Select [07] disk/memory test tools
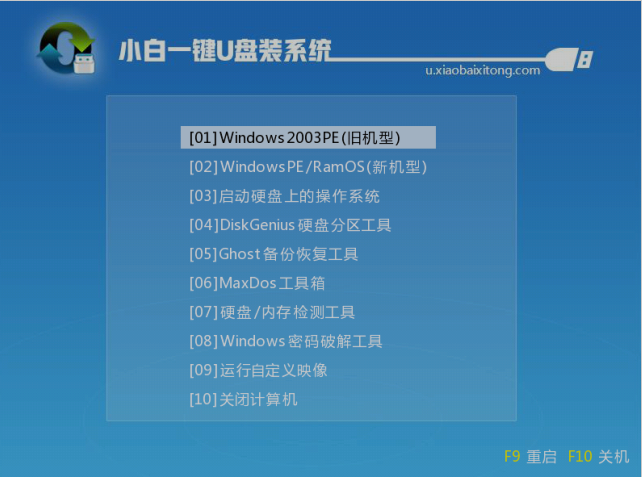 click(272, 312)
